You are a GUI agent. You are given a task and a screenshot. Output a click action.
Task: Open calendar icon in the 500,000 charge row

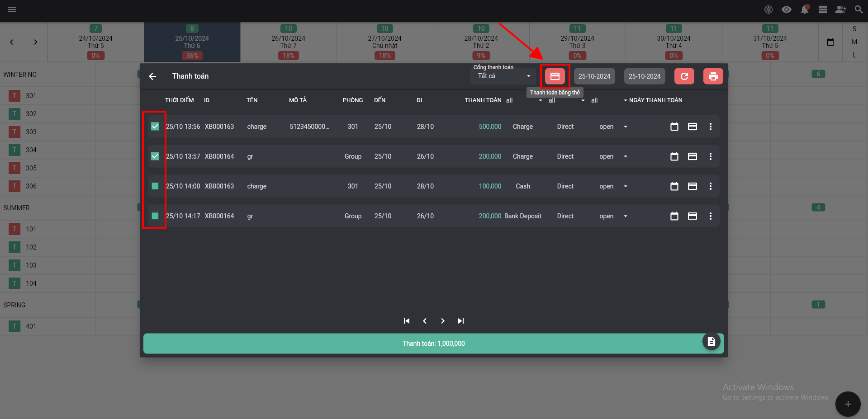pos(674,127)
